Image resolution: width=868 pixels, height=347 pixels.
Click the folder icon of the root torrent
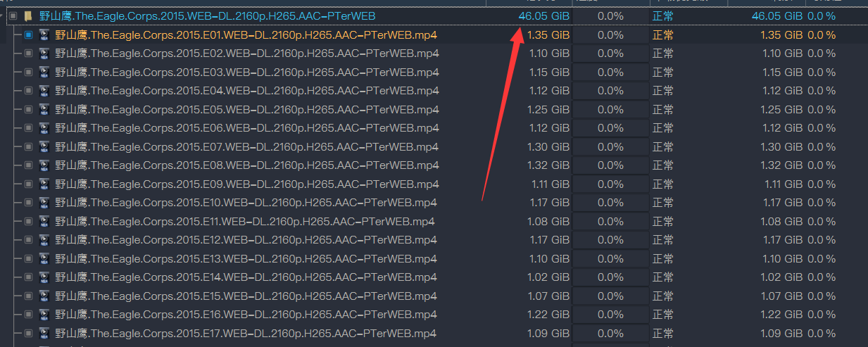tap(28, 15)
